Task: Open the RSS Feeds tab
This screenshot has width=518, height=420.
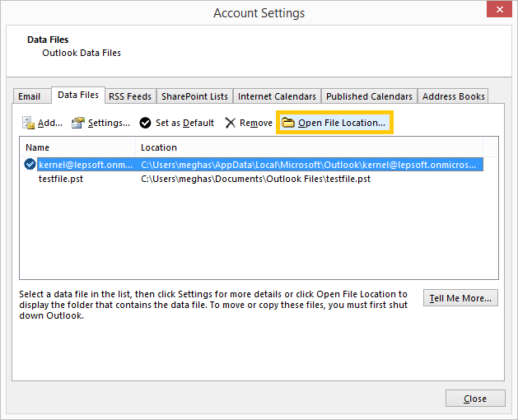Action: point(130,96)
